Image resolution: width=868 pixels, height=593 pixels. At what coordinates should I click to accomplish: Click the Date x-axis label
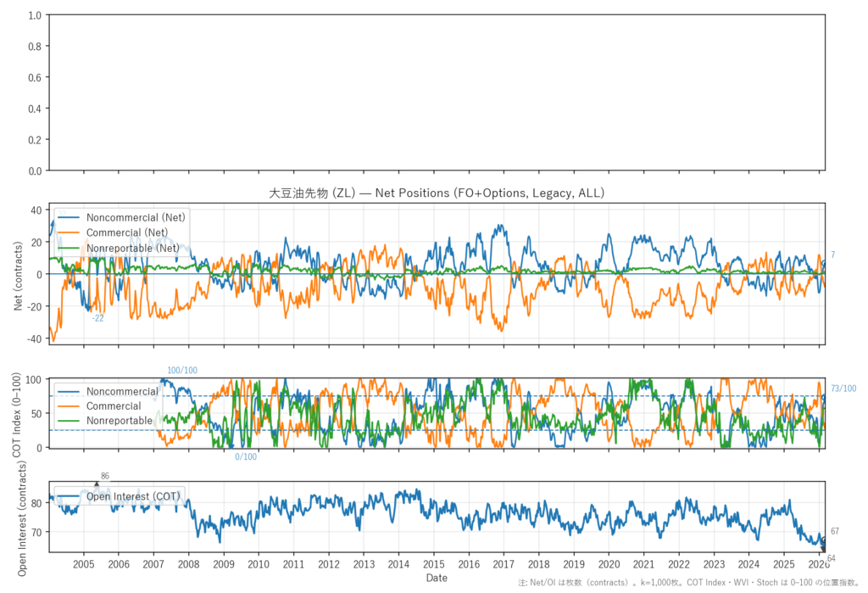point(437,578)
